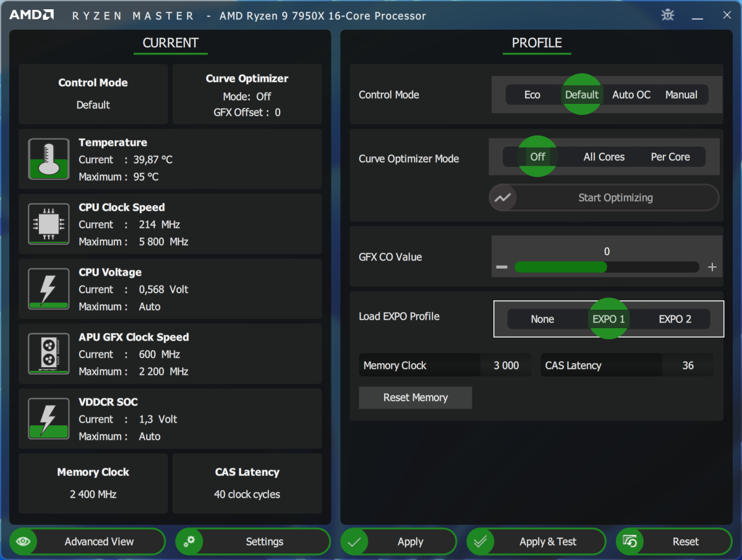Click the CPU clock value 214 MHz
Image resolution: width=742 pixels, height=560 pixels.
tap(160, 224)
